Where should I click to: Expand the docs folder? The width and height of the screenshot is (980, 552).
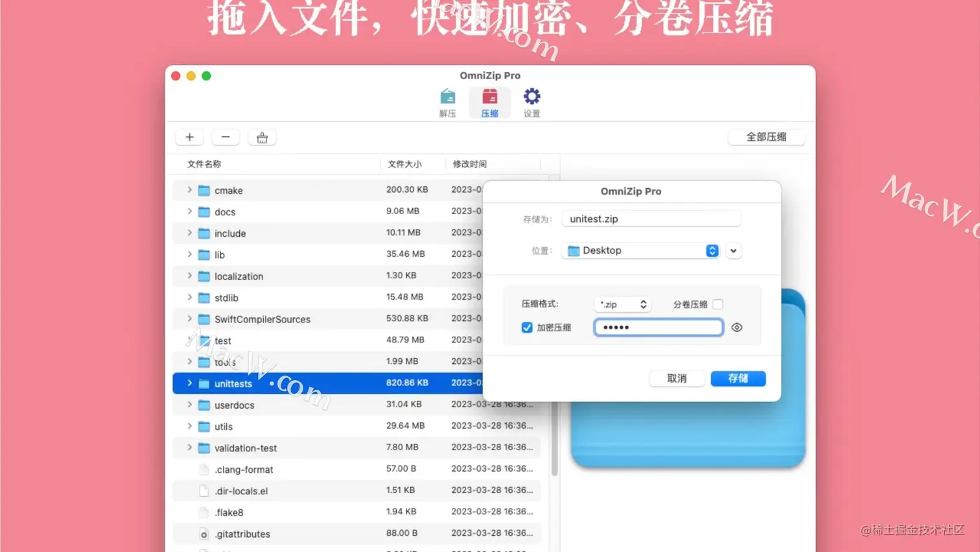pyautogui.click(x=189, y=211)
